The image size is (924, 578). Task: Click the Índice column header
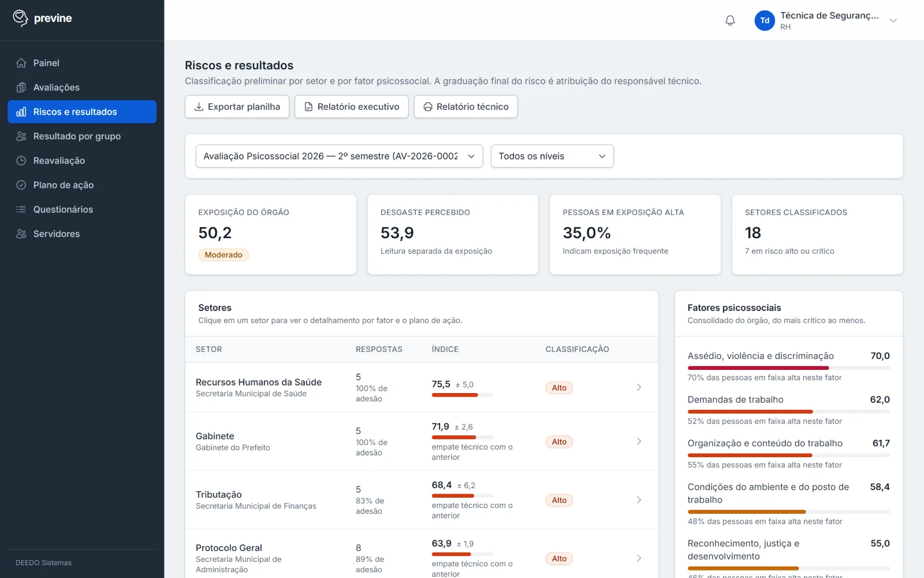pyautogui.click(x=445, y=350)
